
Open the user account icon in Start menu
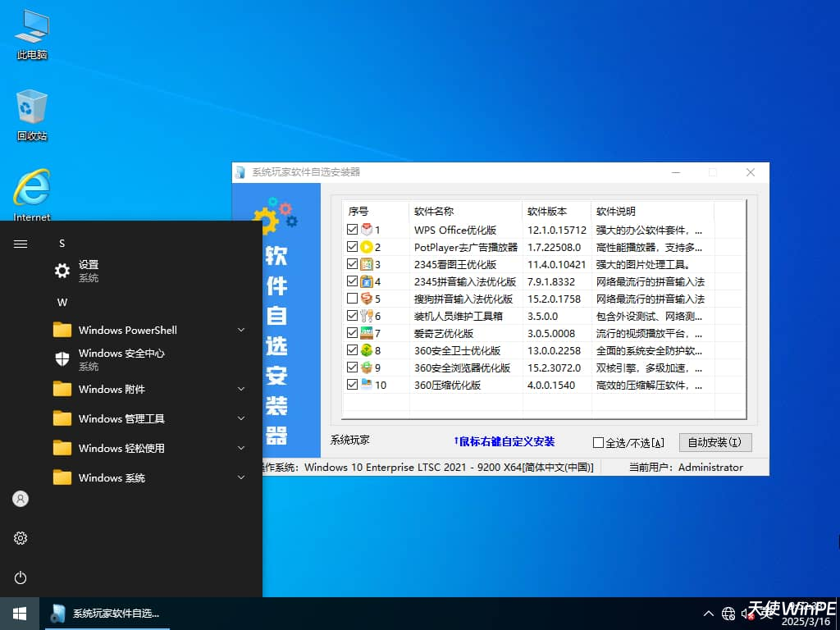[x=21, y=499]
